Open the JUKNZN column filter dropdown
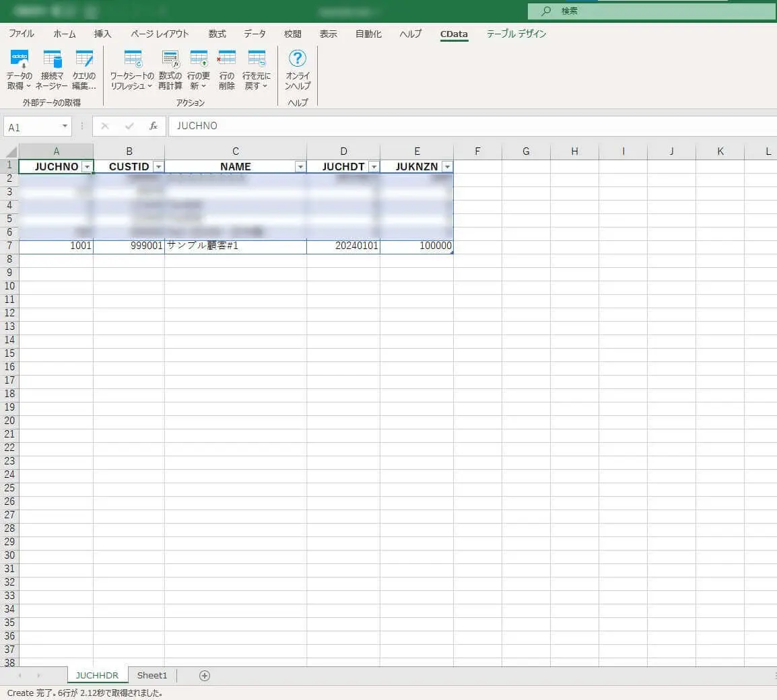Viewport: 777px width, 700px height. (447, 167)
